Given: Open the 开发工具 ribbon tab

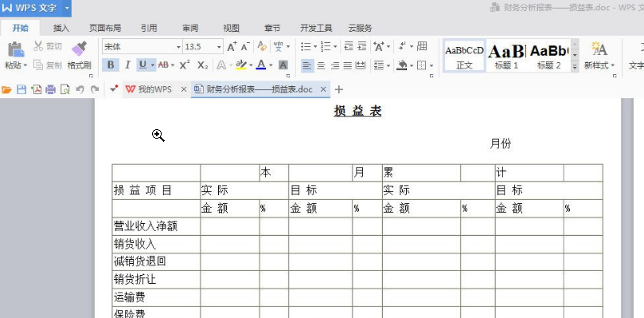Looking at the screenshot, I should [316, 28].
